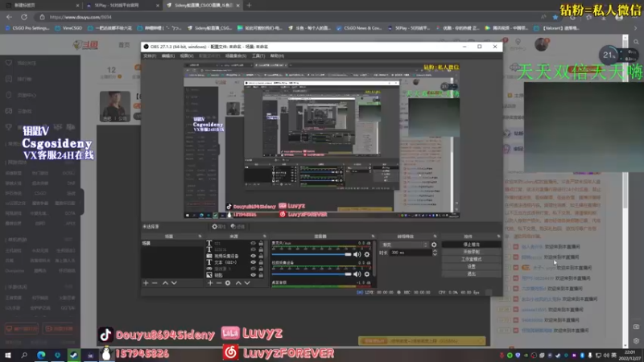Move the selected source down
This screenshot has height=362, width=644.
tap(247, 283)
